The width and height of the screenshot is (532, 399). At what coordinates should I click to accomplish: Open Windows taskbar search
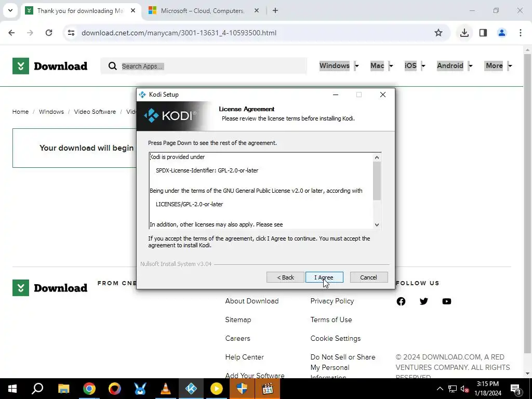(37, 389)
